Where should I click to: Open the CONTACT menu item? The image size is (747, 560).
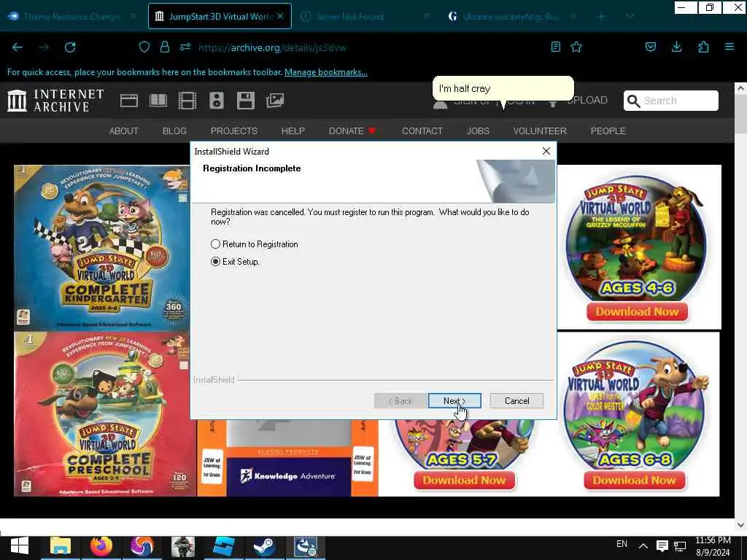(422, 131)
